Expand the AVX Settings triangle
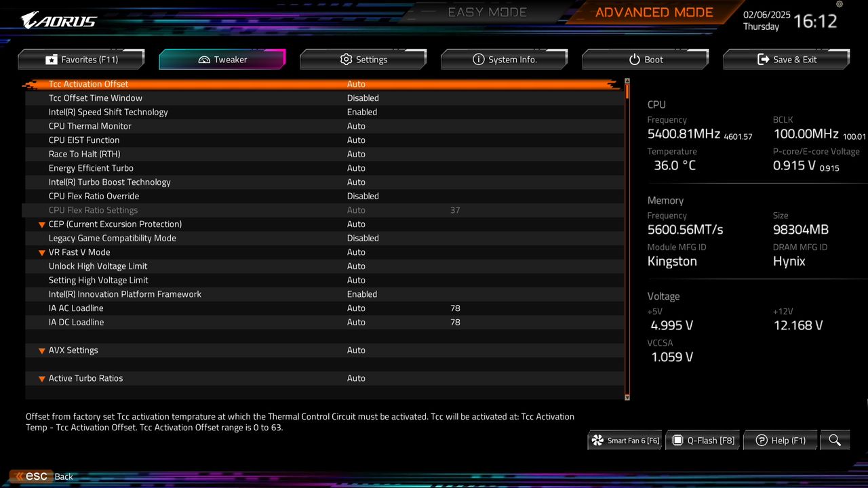This screenshot has width=868, height=488. coord(42,351)
